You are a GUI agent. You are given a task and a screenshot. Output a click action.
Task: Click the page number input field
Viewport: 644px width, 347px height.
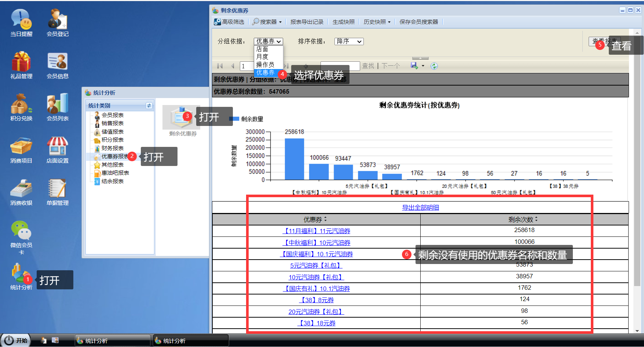(247, 66)
